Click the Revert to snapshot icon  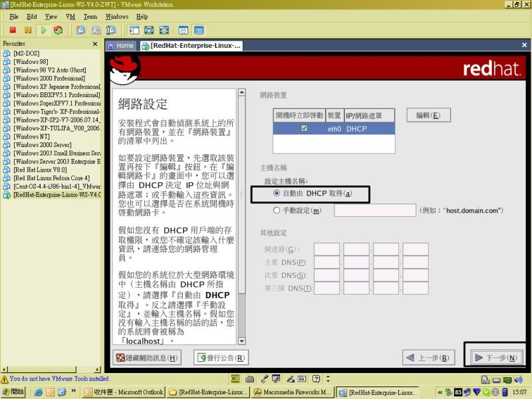[x=96, y=30]
